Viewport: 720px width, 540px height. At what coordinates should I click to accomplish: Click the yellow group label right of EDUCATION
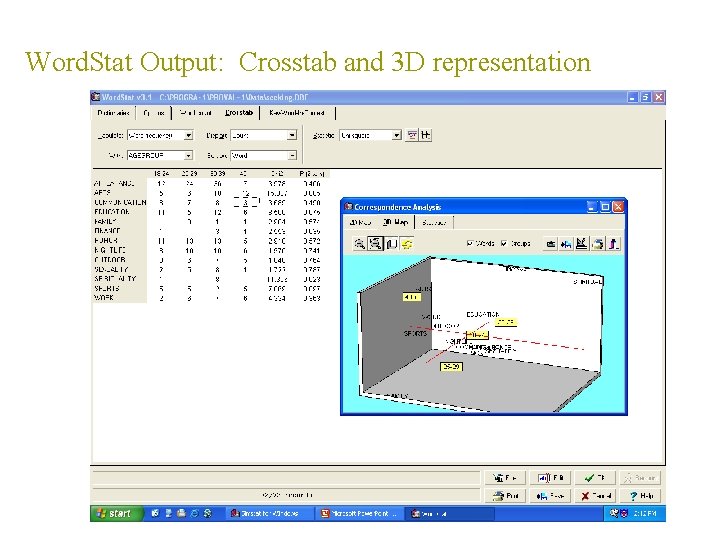(x=506, y=322)
